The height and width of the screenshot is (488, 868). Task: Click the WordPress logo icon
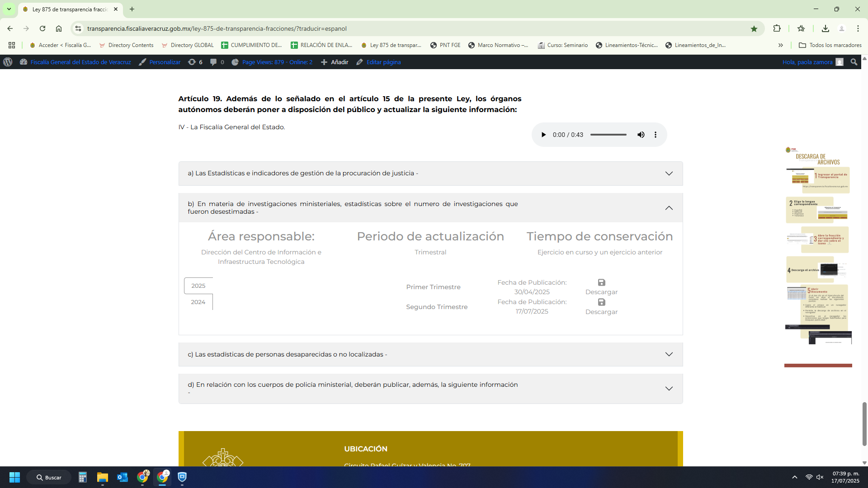pos(8,62)
